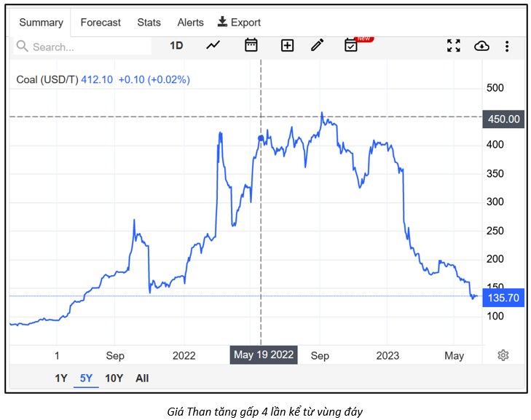The image size is (531, 420).
Task: Click the May label on time axis
Action: [x=454, y=356]
